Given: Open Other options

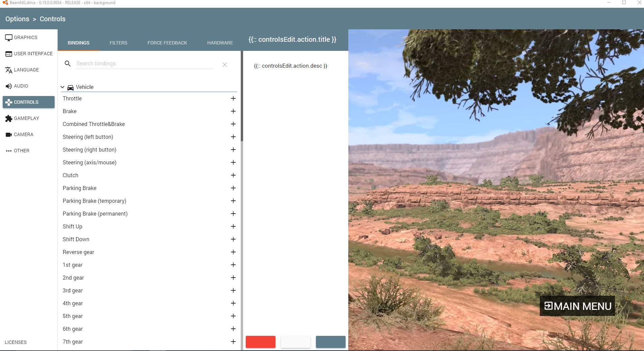Looking at the screenshot, I should [29, 151].
